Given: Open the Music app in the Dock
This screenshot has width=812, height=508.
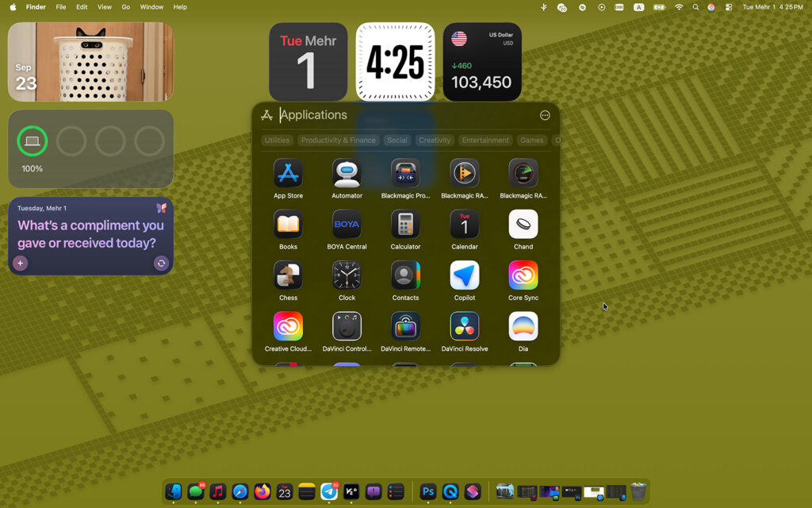Looking at the screenshot, I should 217,491.
